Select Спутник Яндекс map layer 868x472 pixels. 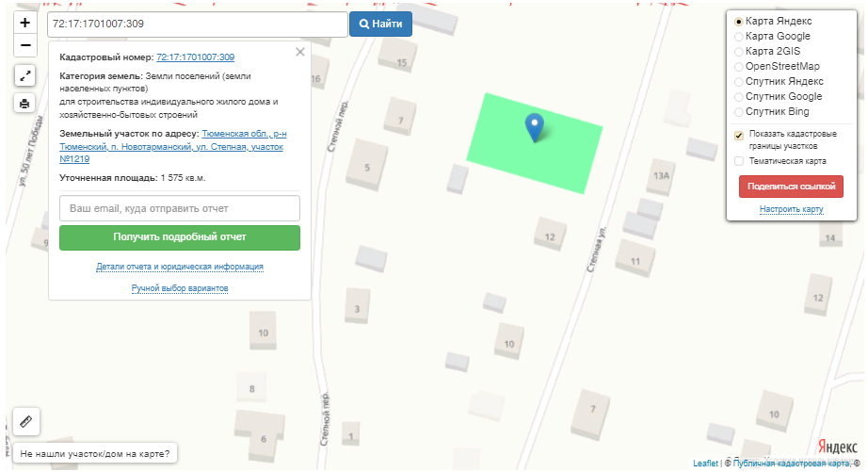[739, 82]
